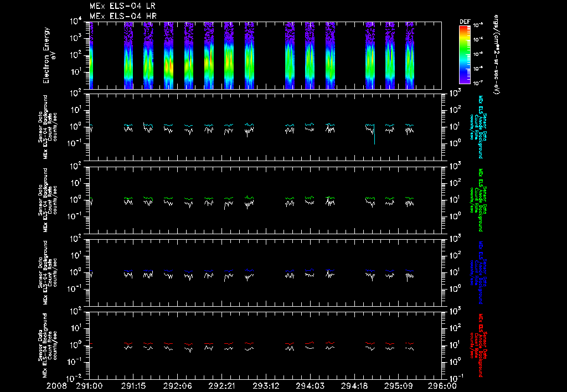Click the DEF rainbow color bar

tap(465, 55)
